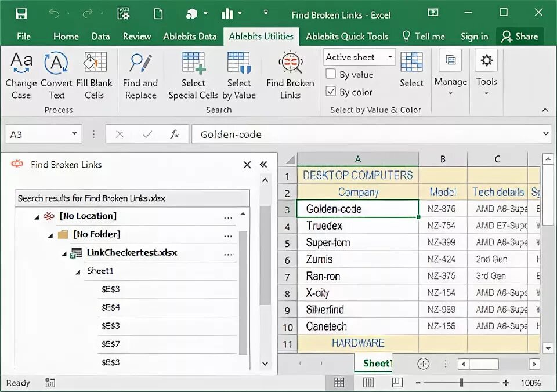This screenshot has height=392, width=557.
Task: Click the Fill Blank Cells icon
Action: [x=95, y=63]
